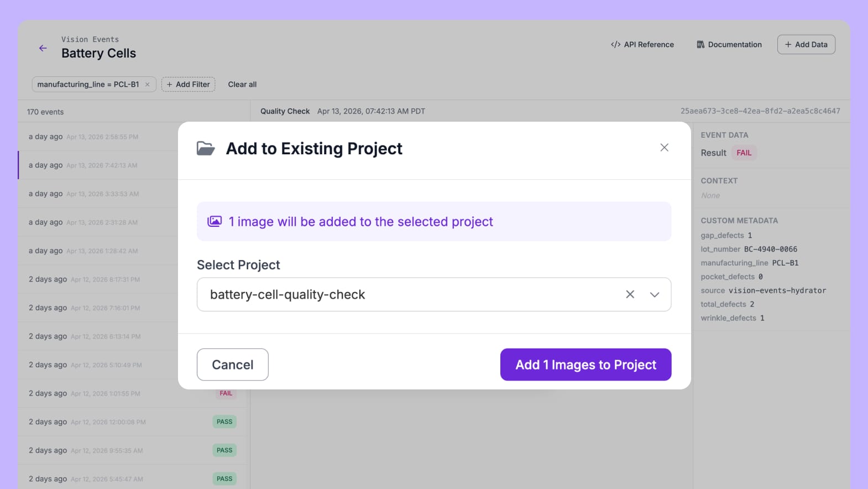
Task: Click the FAIL result badge in Event Data
Action: coord(744,153)
